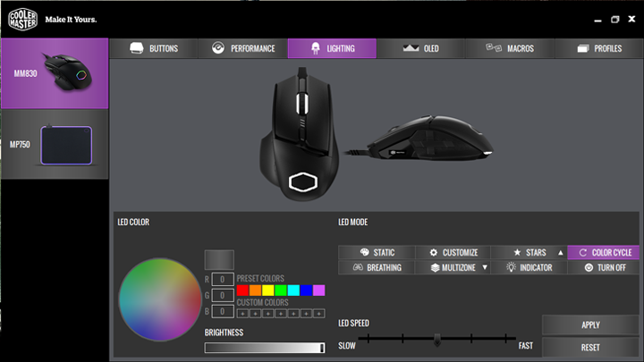Go to the Macros tab
Screen dimensions: 644x362
click(x=510, y=48)
